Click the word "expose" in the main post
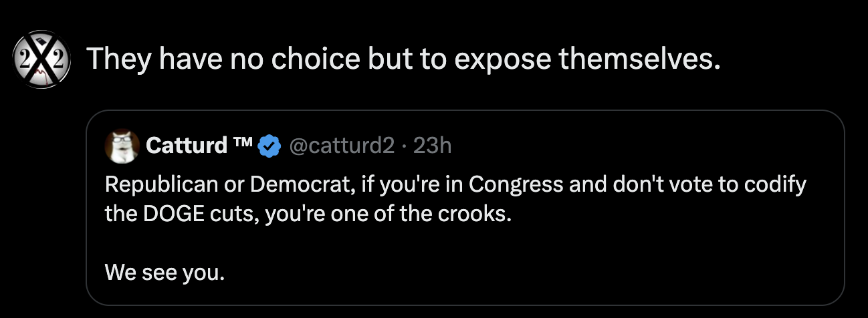 (502, 59)
